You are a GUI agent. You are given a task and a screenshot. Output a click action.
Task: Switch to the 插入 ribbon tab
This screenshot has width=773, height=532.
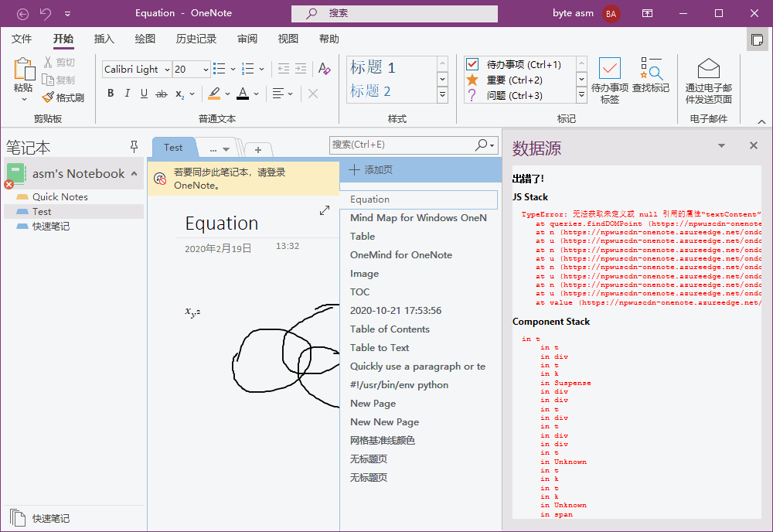(104, 39)
